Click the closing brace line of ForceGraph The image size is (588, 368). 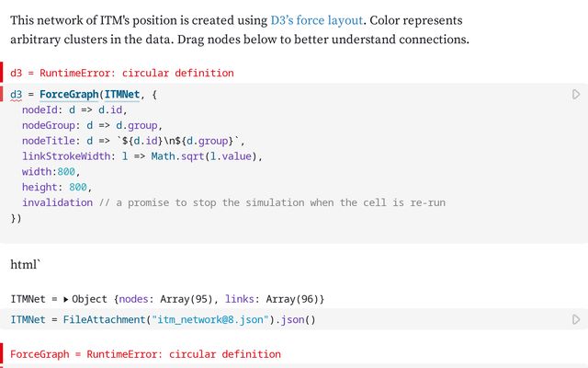pyautogui.click(x=16, y=219)
